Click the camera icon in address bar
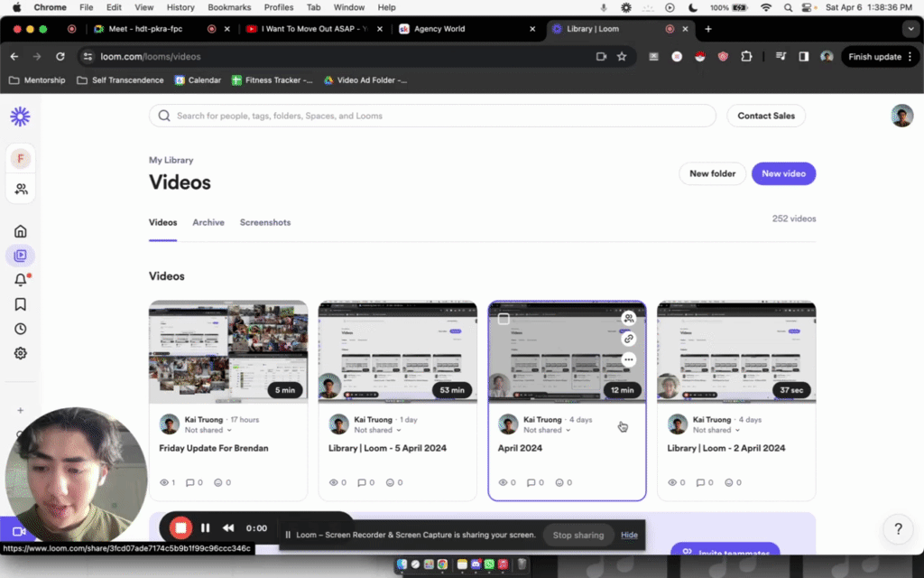 coord(601,57)
